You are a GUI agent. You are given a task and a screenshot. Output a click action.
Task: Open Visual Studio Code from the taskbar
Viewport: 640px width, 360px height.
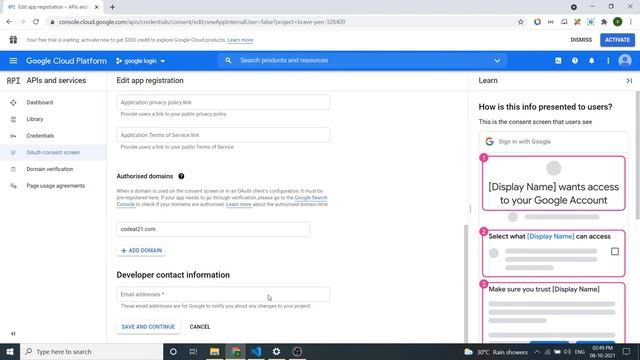[x=256, y=351]
